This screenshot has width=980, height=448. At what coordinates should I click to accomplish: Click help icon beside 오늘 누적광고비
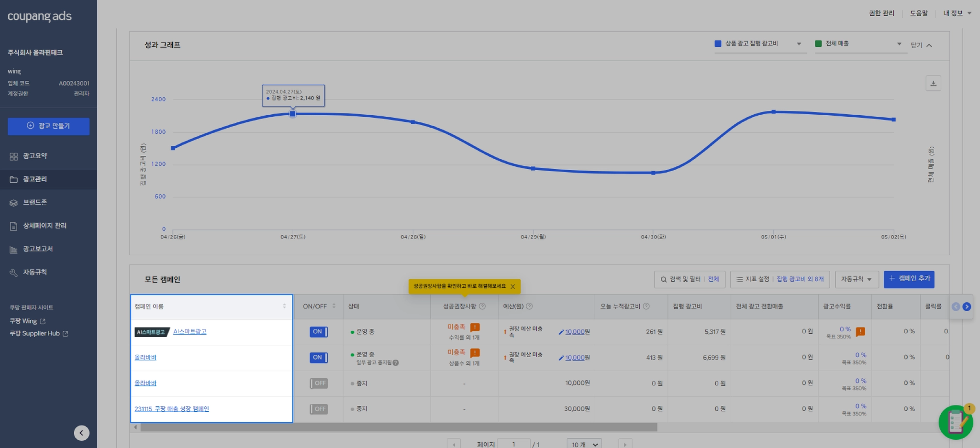pyautogui.click(x=646, y=306)
